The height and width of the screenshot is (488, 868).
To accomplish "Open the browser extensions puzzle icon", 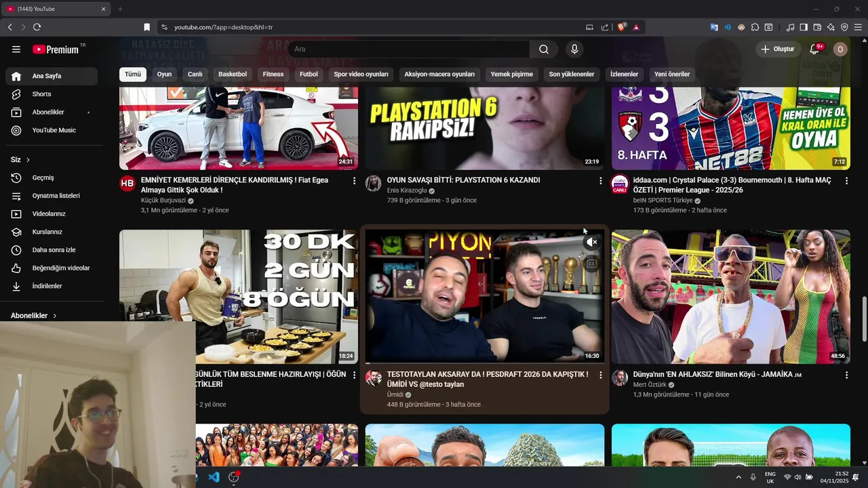I will 755,27.
